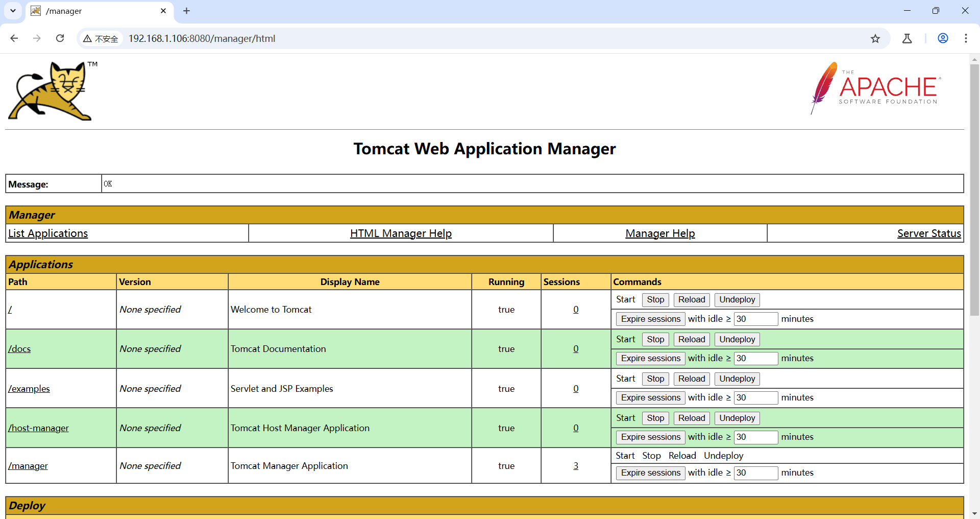Undeploy the Tomcat Host Manager Application
Viewport: 980px width, 519px height.
(x=737, y=418)
